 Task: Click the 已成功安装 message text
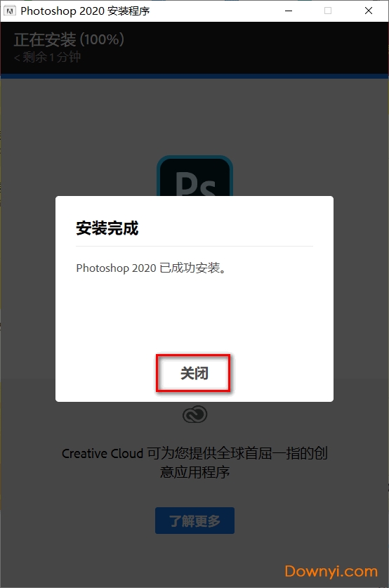[193, 268]
